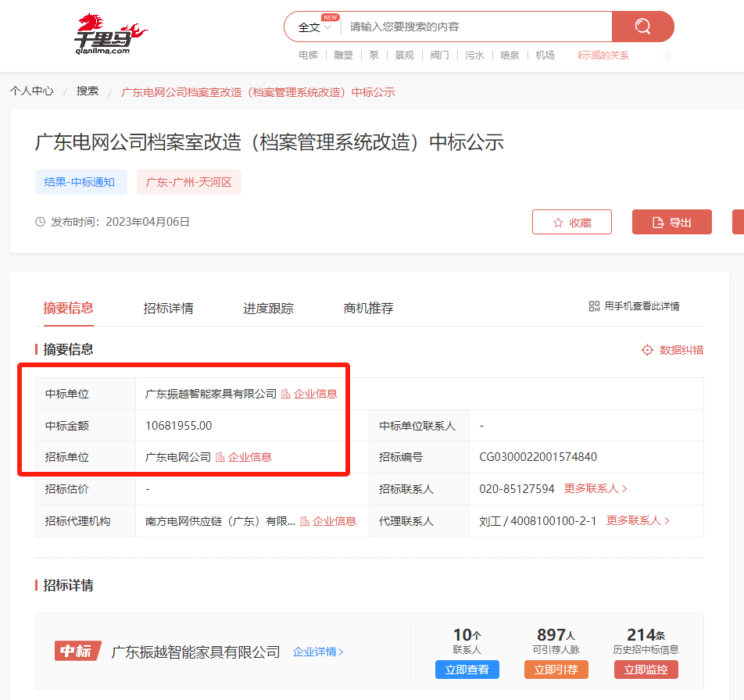The image size is (744, 700).
Task: Click 用手机查看此详情
Action: [642, 306]
